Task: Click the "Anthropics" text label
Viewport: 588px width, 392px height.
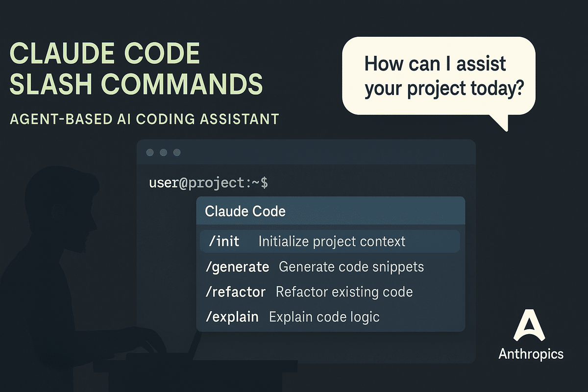Action: point(531,354)
